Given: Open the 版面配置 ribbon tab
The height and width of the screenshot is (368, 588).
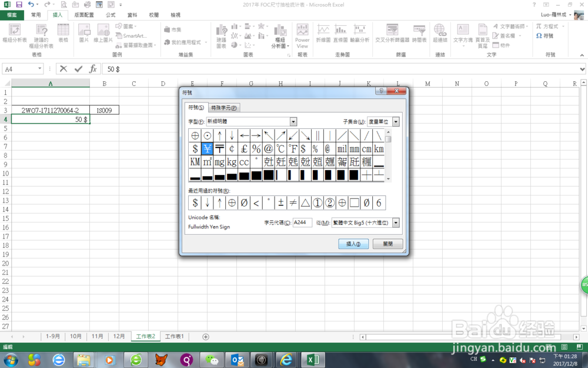Looking at the screenshot, I should (x=84, y=15).
